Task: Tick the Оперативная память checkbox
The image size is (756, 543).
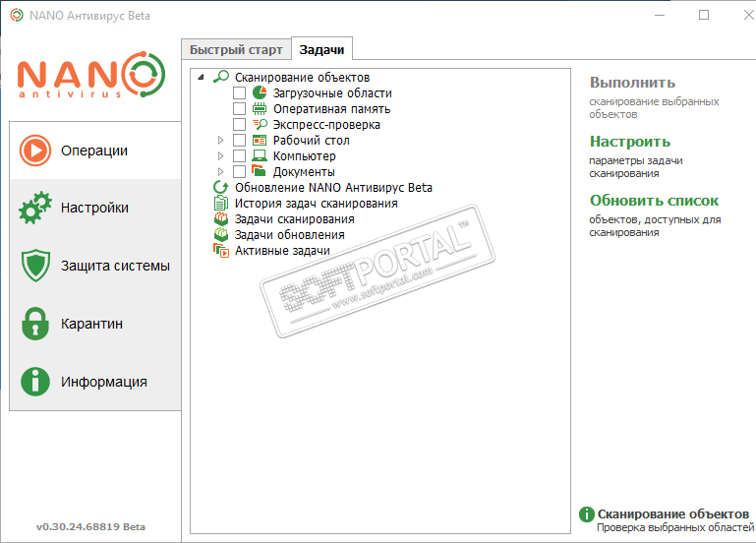Action: tap(239, 108)
